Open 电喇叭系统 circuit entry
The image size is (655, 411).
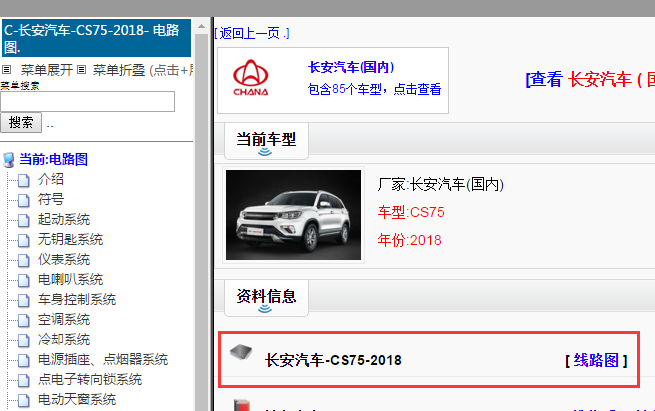pos(70,279)
